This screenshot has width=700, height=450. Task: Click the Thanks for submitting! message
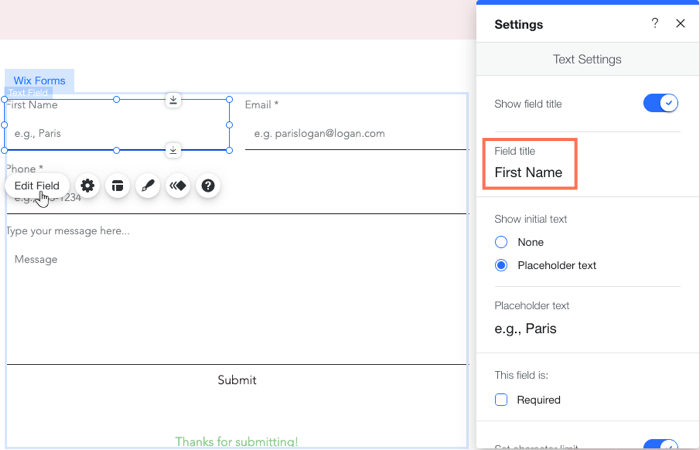coord(237,442)
